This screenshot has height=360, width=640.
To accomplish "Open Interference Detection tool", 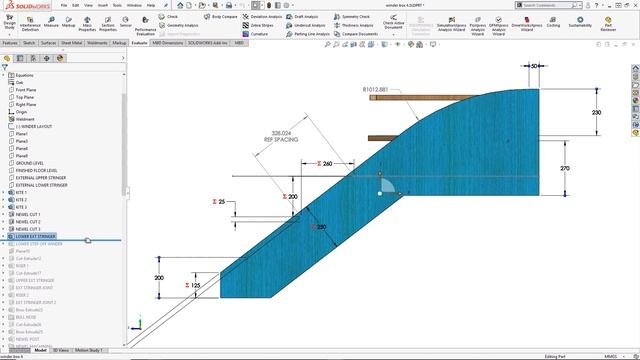I will point(30,24).
